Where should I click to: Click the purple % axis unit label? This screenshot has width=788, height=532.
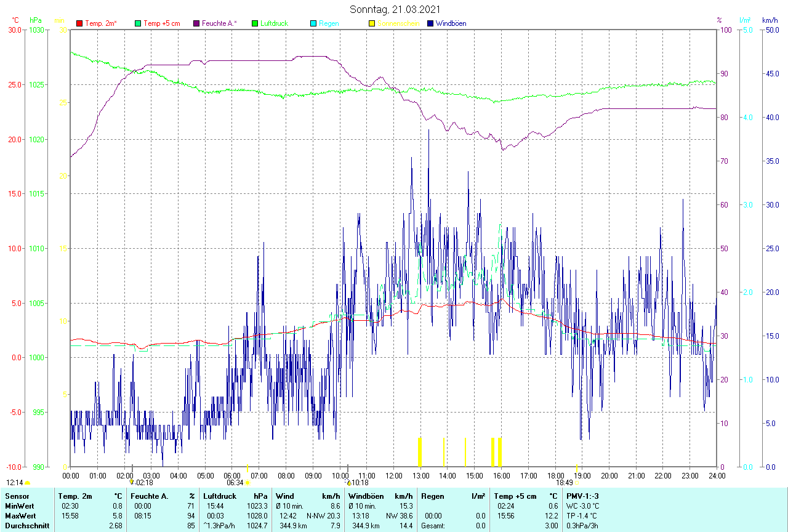[x=719, y=20]
